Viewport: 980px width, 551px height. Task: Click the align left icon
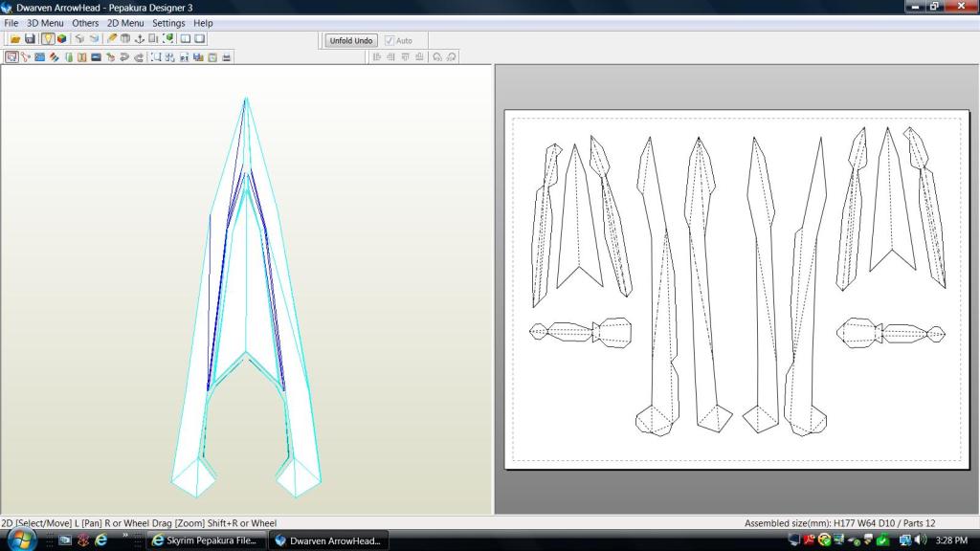(377, 57)
